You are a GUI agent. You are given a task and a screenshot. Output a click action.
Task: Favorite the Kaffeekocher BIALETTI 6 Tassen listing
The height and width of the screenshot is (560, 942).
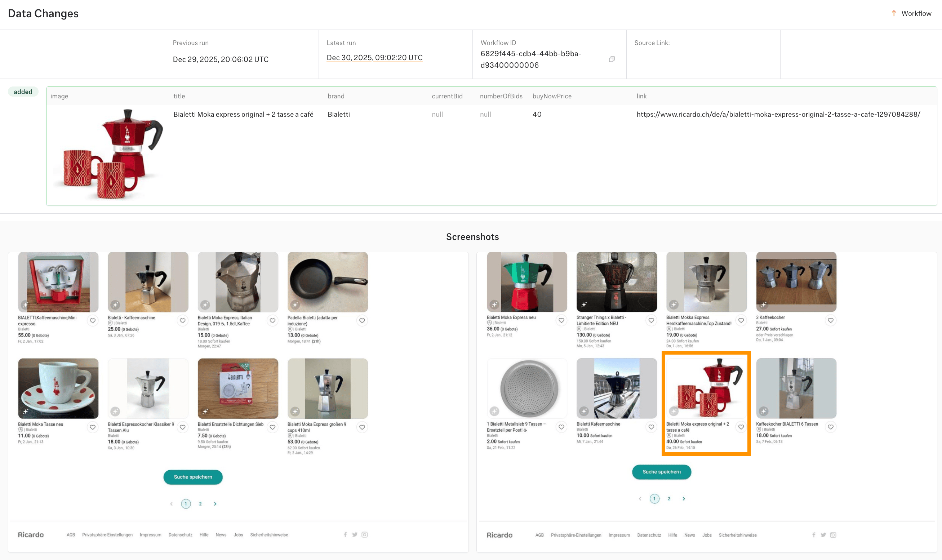coord(831,427)
